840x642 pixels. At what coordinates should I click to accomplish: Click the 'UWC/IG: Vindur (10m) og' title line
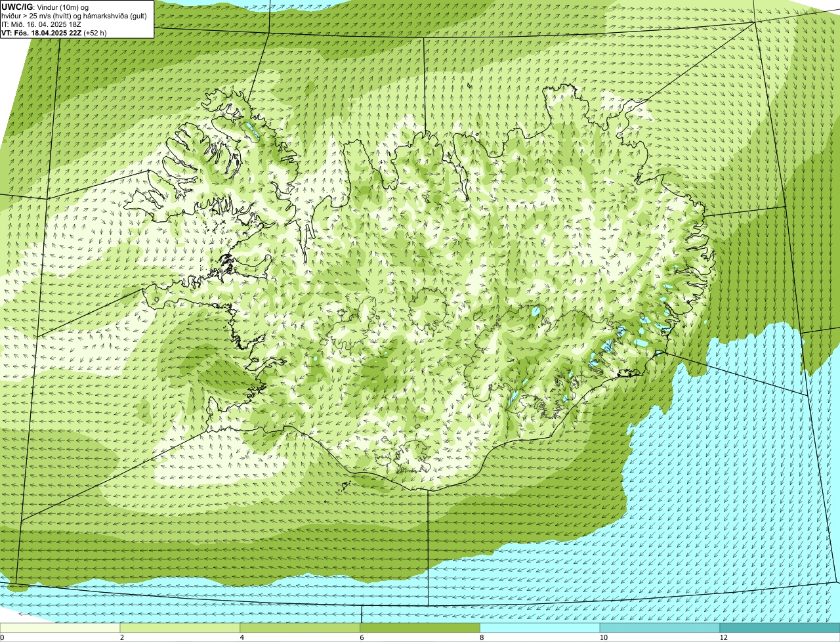[x=45, y=7]
